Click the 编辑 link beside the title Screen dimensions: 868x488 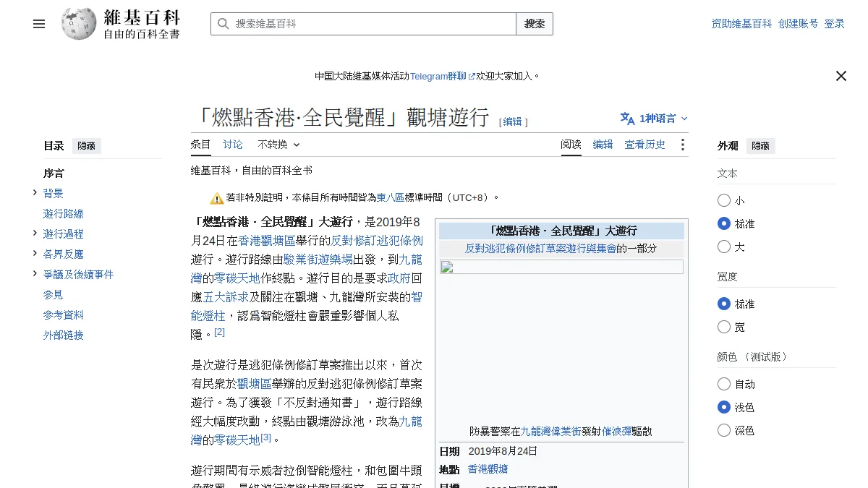click(513, 121)
